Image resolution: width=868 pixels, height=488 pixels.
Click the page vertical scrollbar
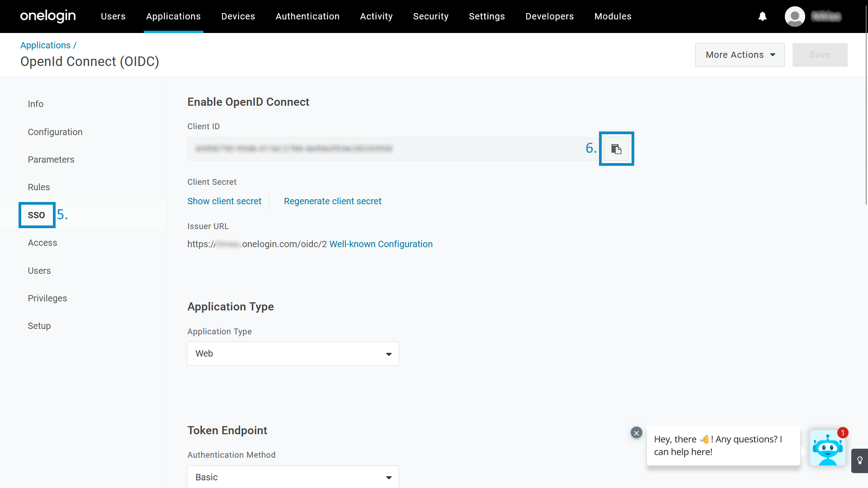tap(866, 104)
